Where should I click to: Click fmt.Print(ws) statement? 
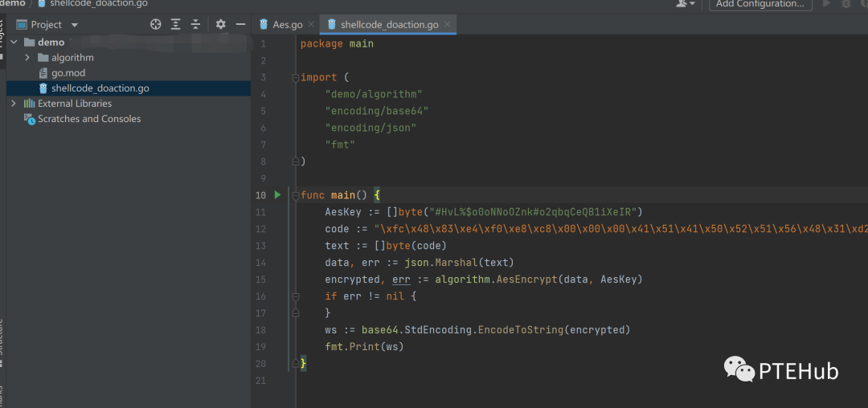pyautogui.click(x=365, y=347)
